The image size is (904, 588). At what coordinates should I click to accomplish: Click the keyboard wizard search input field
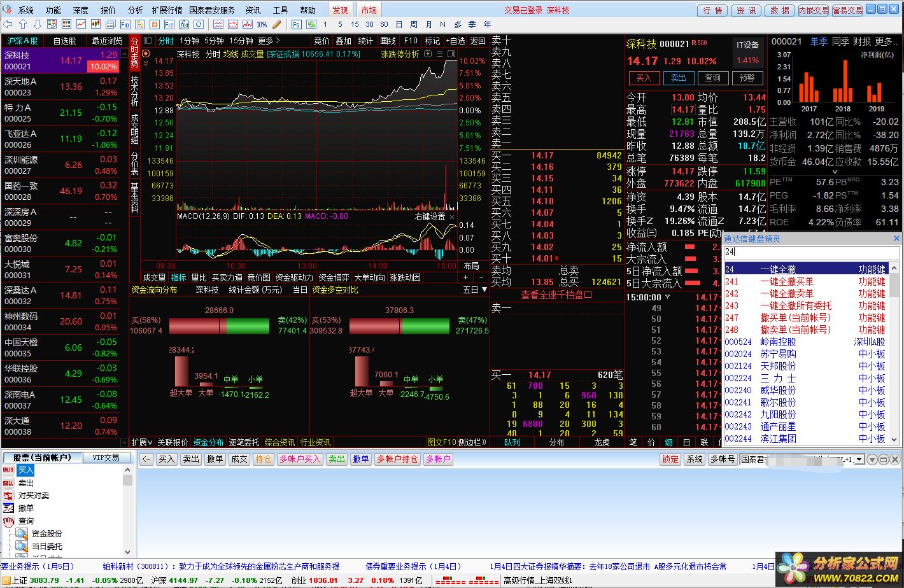click(x=812, y=252)
